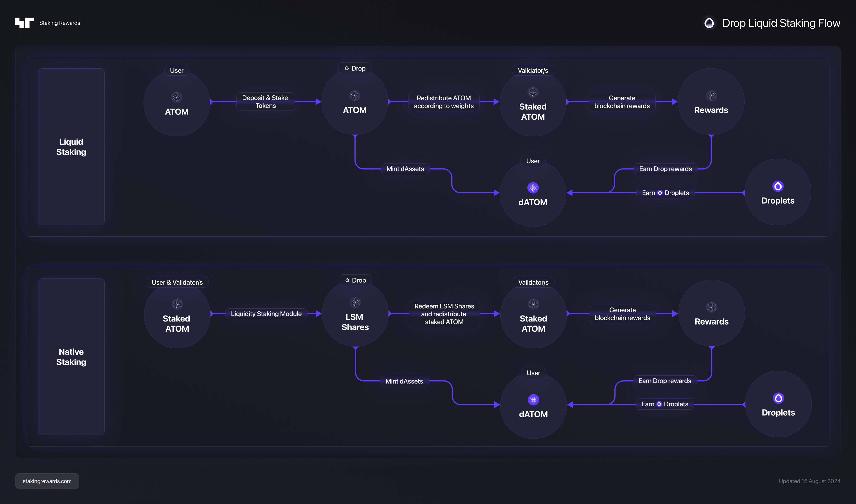
Task: Click the Redistribute ATOM according to weights label
Action: 444,102
